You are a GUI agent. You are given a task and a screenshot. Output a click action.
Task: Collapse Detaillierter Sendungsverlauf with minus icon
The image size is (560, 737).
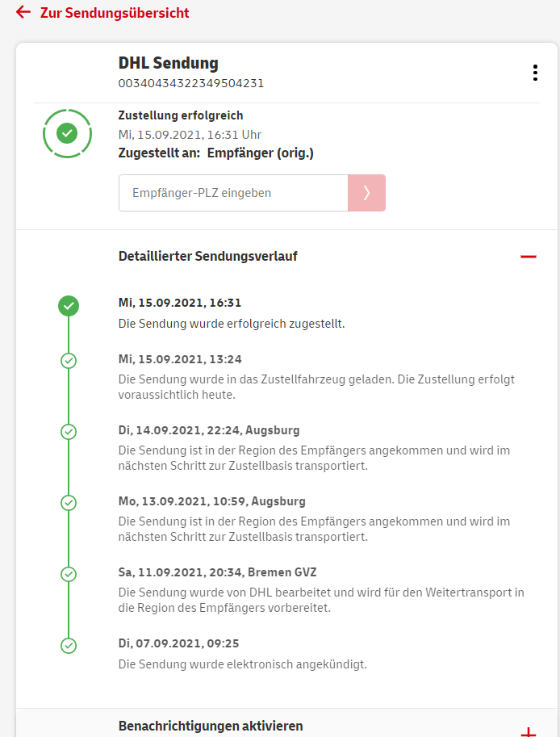click(528, 257)
